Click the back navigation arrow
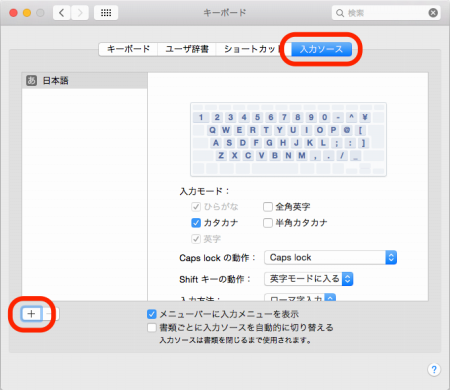Image resolution: width=450 pixels, height=390 pixels. [61, 13]
